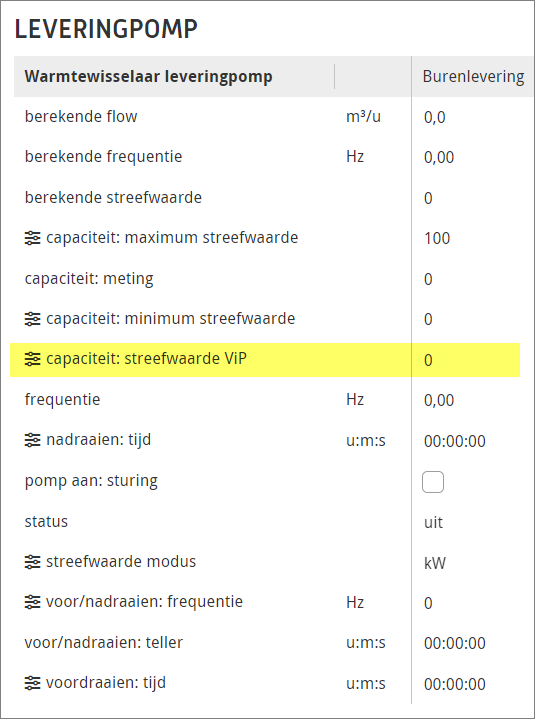Click settings icon beside capaciteit: maximum streefwaarde

32,238
